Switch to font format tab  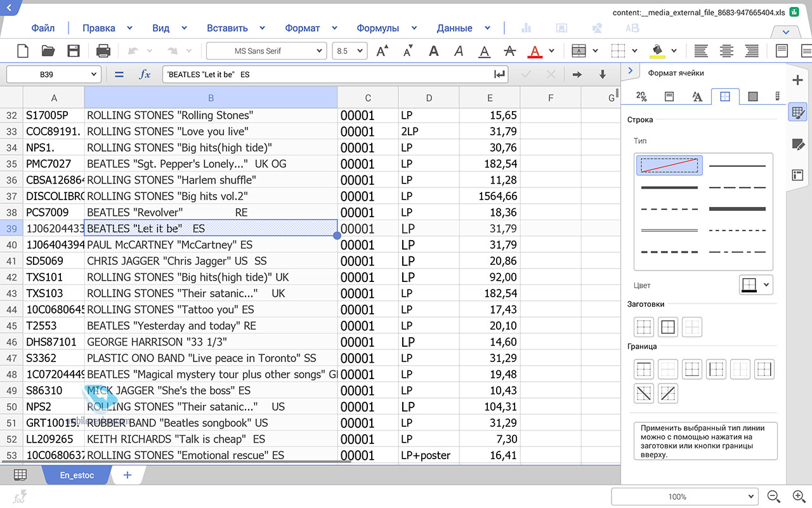(x=697, y=97)
